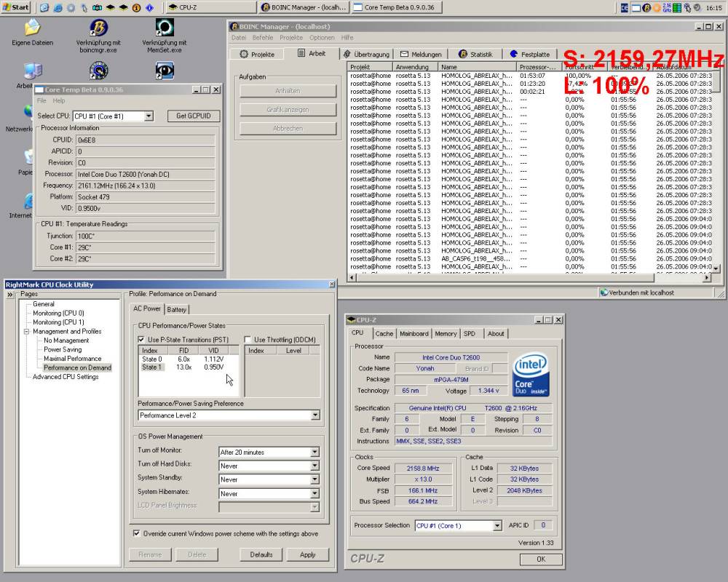Open the Übertragung tab in BOINC Manager
728x582 pixels.
pos(366,55)
